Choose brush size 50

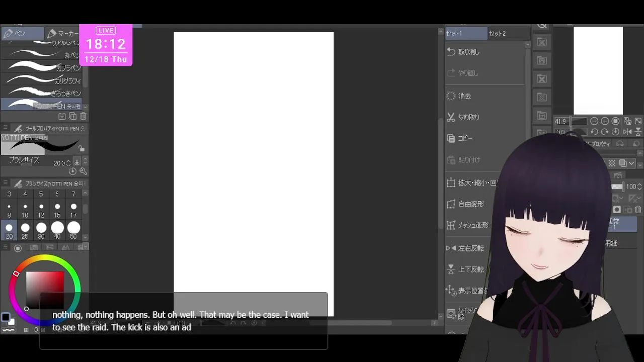pyautogui.click(x=73, y=231)
